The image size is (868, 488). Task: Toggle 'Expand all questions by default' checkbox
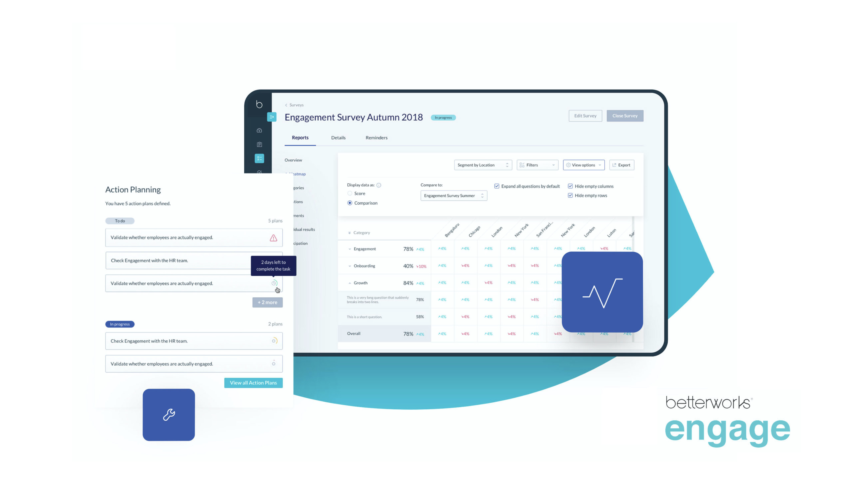click(x=497, y=186)
